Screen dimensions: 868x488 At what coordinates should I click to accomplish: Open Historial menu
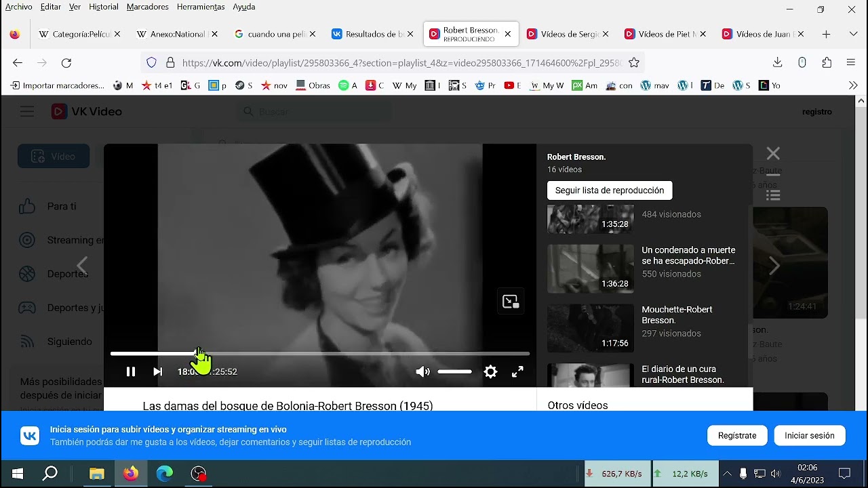point(104,7)
